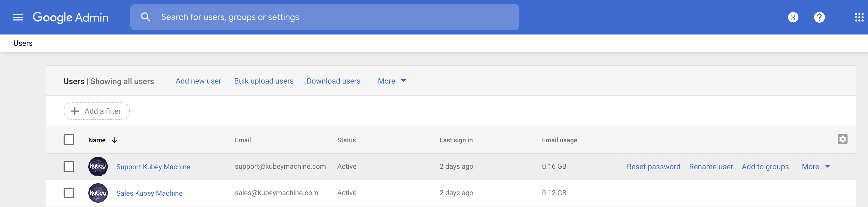868x207 pixels.
Task: Click Support Kubey Machine avatar
Action: (98, 167)
